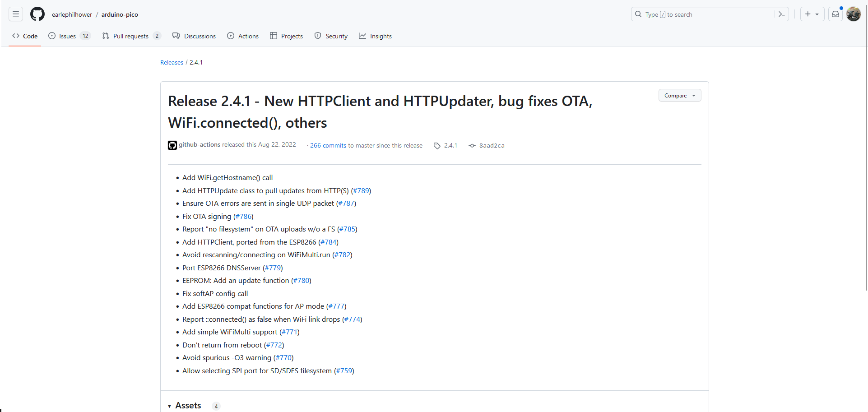This screenshot has height=412, width=868.
Task: Collapse the Assets section
Action: [185, 405]
